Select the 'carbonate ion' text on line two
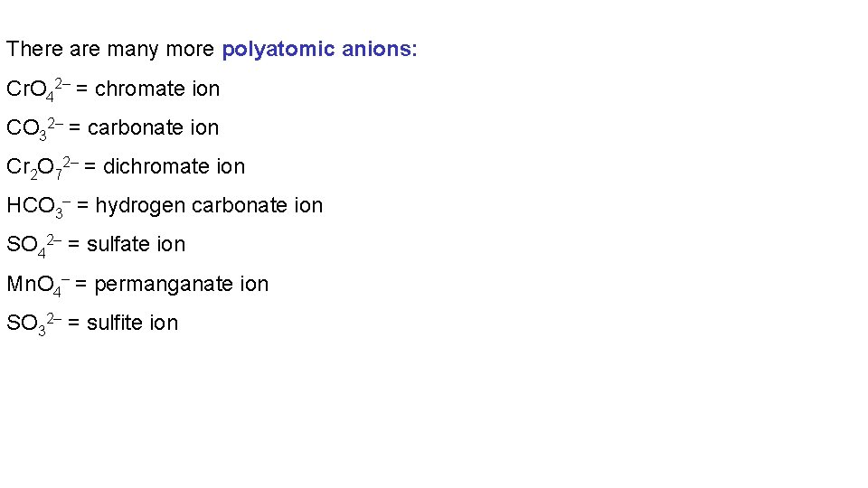The width and height of the screenshot is (868, 488). 153,127
